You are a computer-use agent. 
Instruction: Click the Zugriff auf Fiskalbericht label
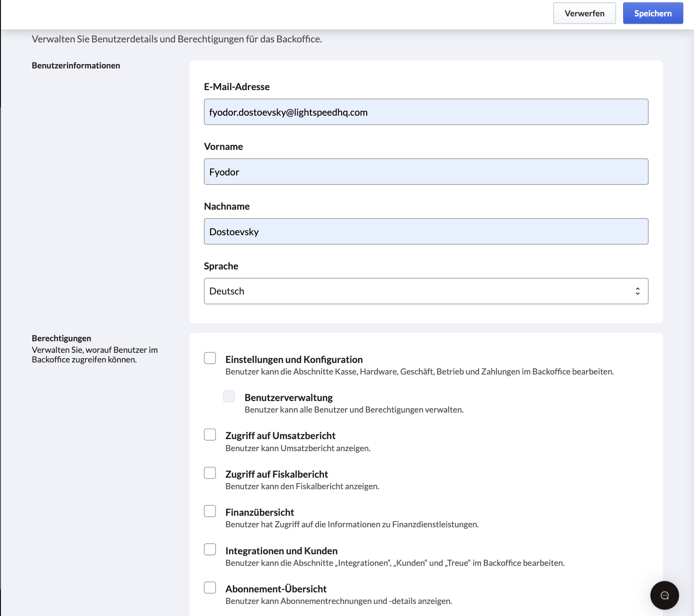tap(277, 474)
